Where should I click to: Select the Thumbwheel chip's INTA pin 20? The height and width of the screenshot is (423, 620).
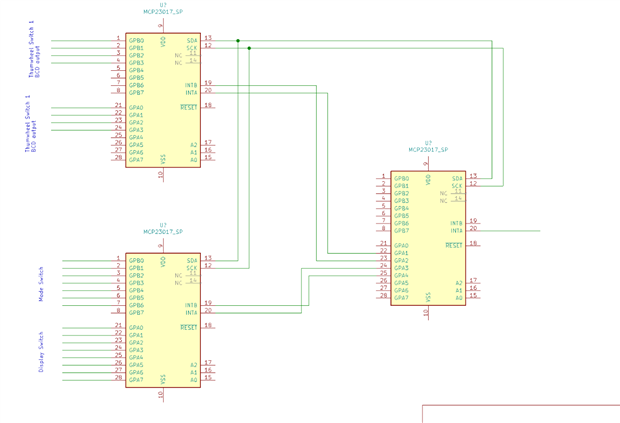pyautogui.click(x=208, y=92)
